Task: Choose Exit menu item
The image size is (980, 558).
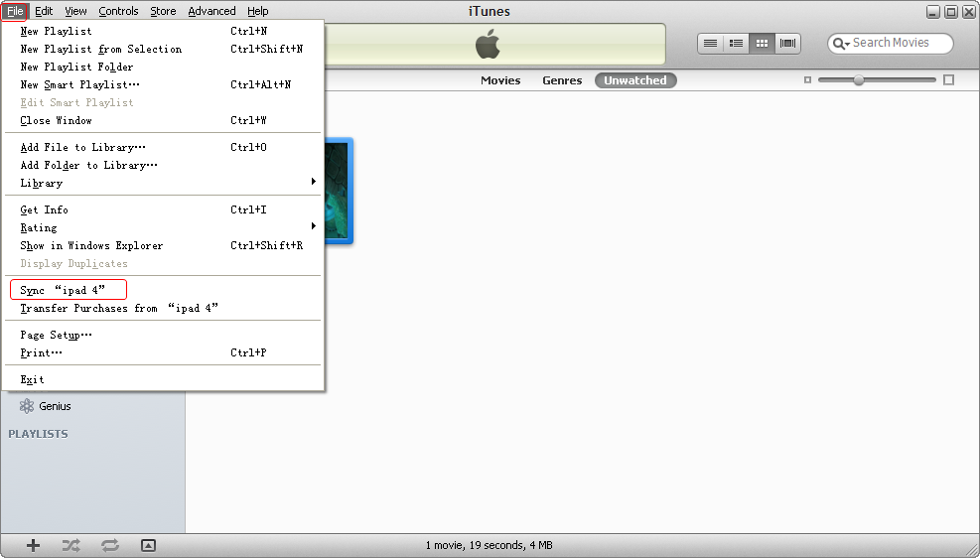Action: 163,379
